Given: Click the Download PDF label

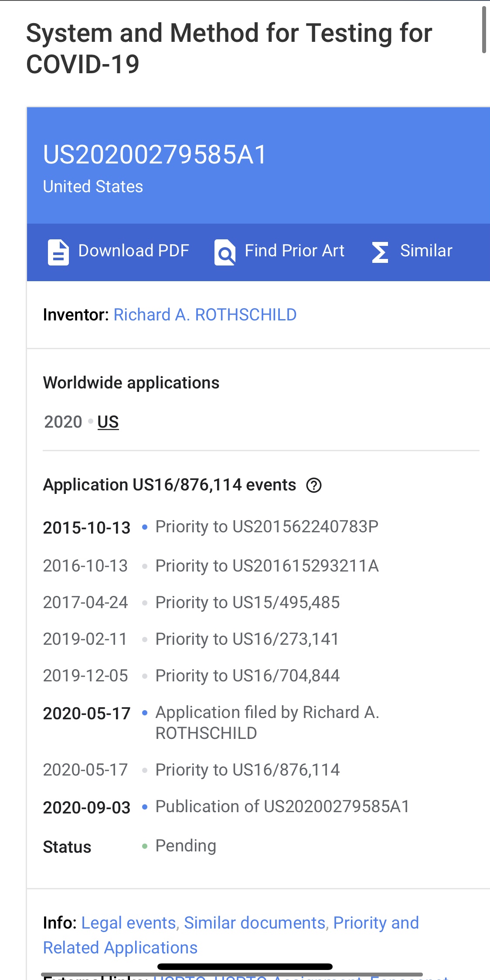Looking at the screenshot, I should click(134, 251).
